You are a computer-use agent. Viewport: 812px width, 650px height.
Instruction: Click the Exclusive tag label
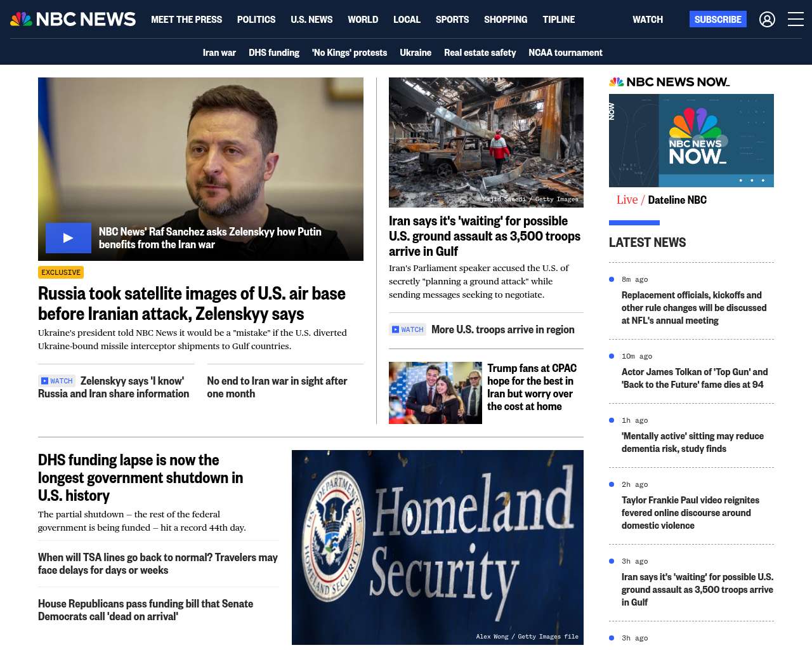pyautogui.click(x=61, y=272)
